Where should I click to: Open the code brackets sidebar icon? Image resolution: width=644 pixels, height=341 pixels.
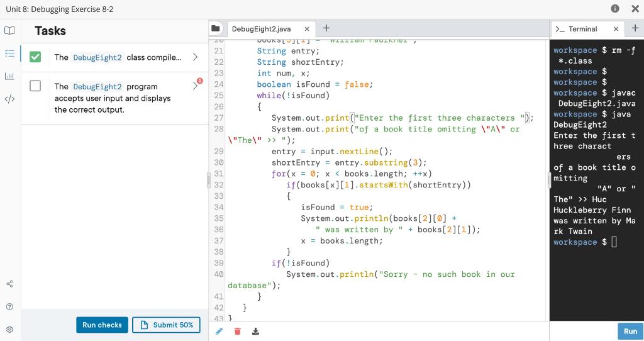[9, 98]
